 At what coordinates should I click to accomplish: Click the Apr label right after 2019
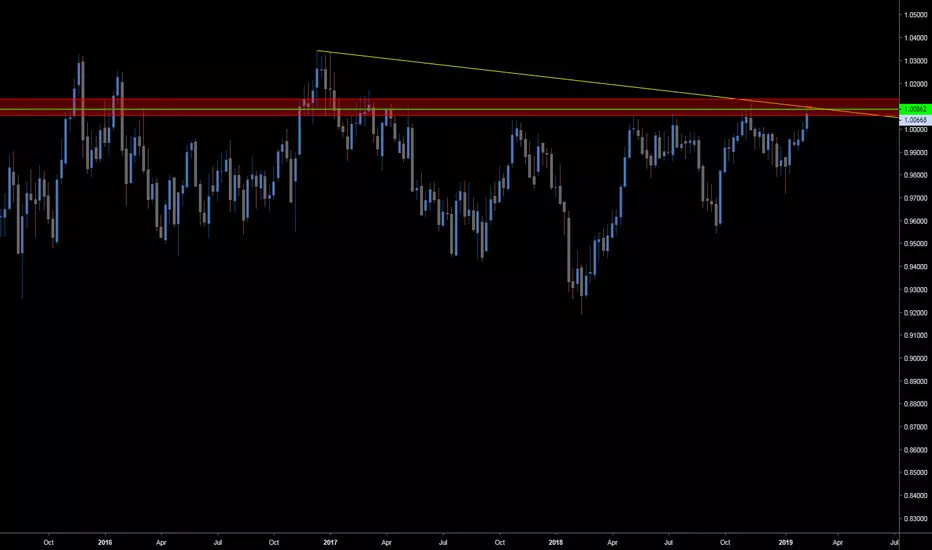pos(837,542)
